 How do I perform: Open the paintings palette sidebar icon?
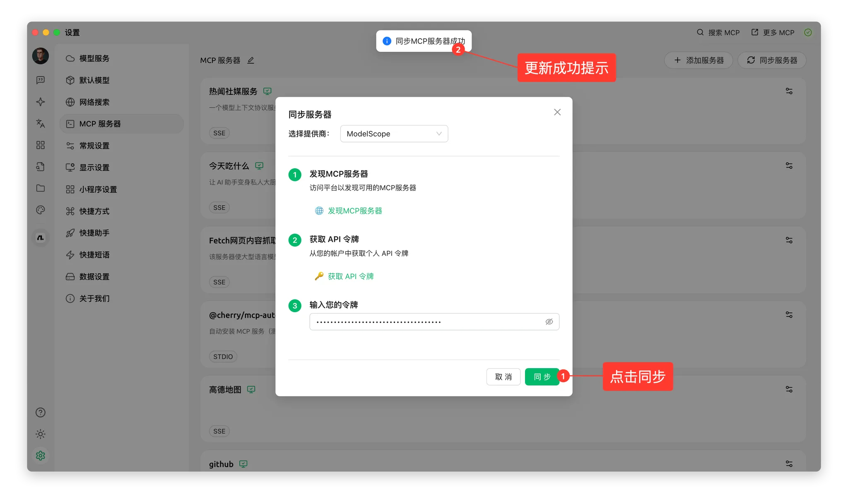click(x=40, y=210)
